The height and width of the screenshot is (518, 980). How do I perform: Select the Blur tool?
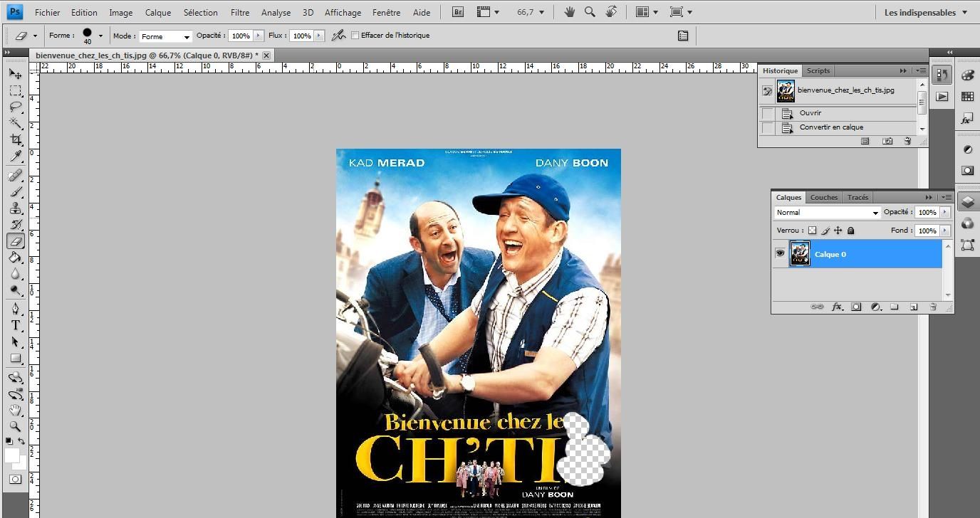15,274
